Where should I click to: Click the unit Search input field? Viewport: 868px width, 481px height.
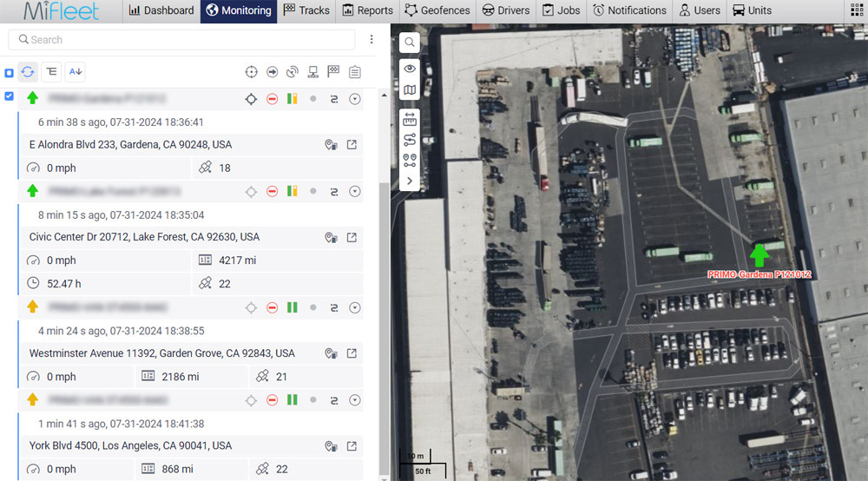[x=182, y=40]
